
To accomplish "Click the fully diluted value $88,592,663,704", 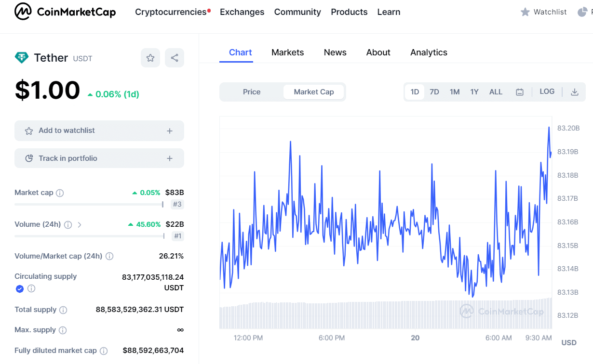I will (x=153, y=351).
